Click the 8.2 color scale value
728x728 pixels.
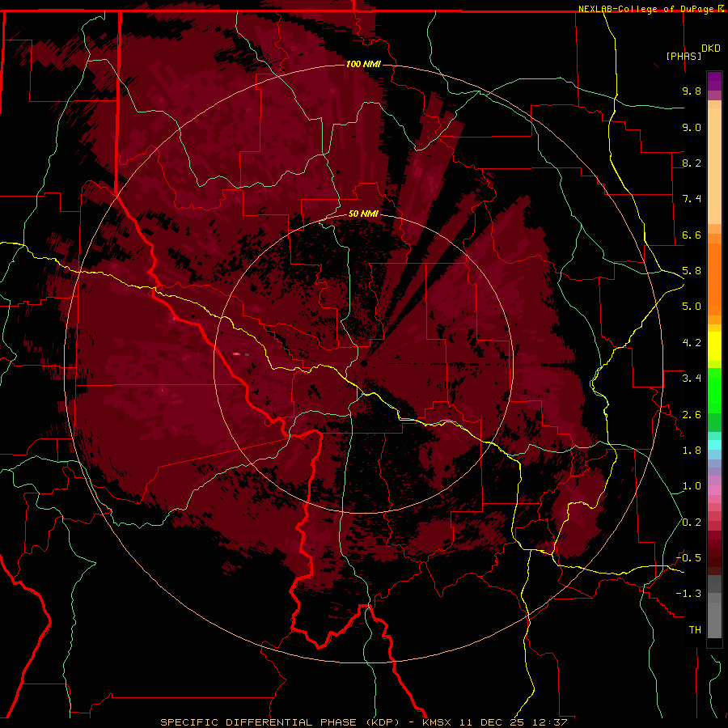click(692, 163)
